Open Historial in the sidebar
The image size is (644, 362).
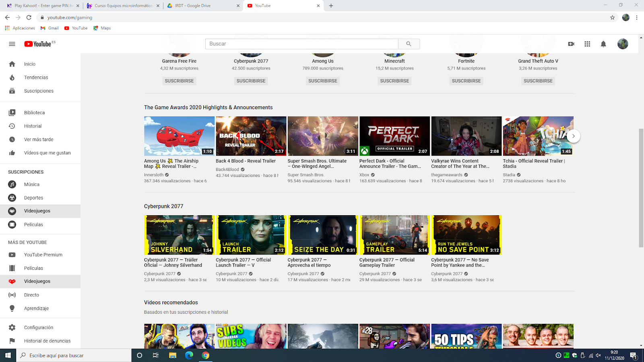40,126
